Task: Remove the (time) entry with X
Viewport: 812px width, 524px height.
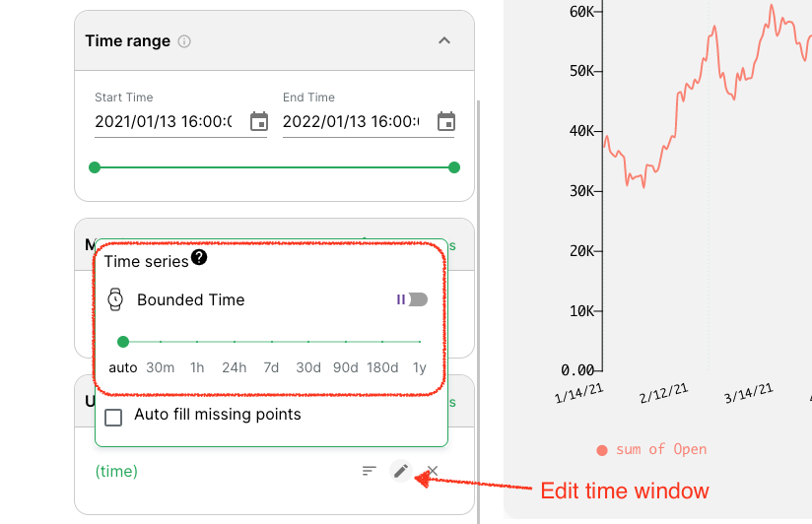Action: pyautogui.click(x=432, y=471)
